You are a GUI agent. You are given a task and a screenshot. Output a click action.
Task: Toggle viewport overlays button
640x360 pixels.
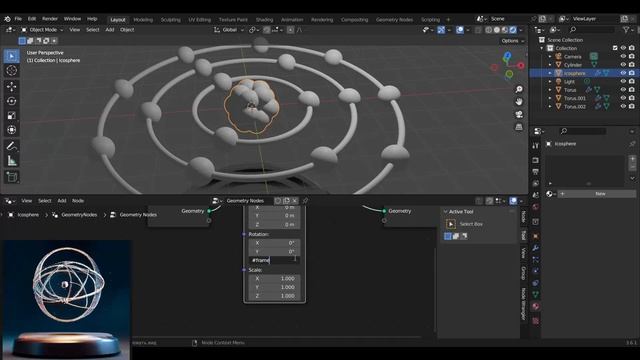[460, 30]
